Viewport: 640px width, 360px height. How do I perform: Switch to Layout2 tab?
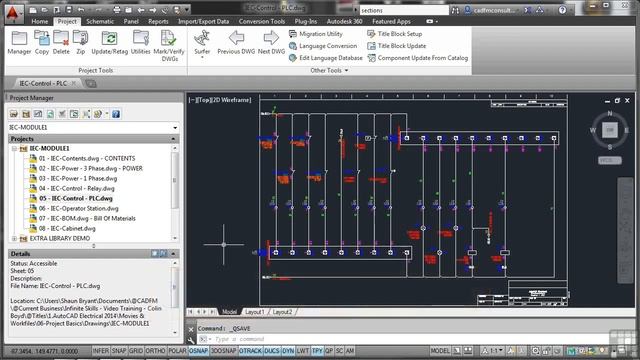click(x=282, y=312)
